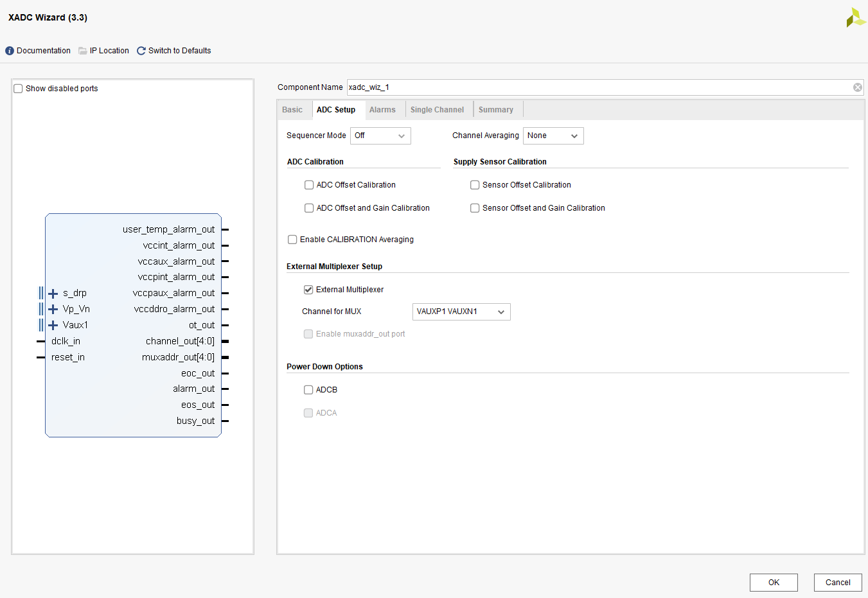Viewport: 868px width, 598px height.
Task: Switch to the Alarms tab
Action: (382, 110)
